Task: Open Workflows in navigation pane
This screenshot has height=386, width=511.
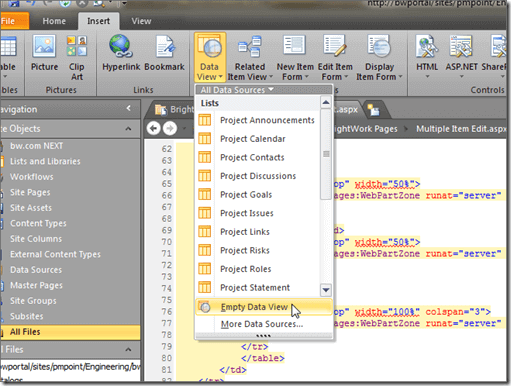Action: click(32, 177)
